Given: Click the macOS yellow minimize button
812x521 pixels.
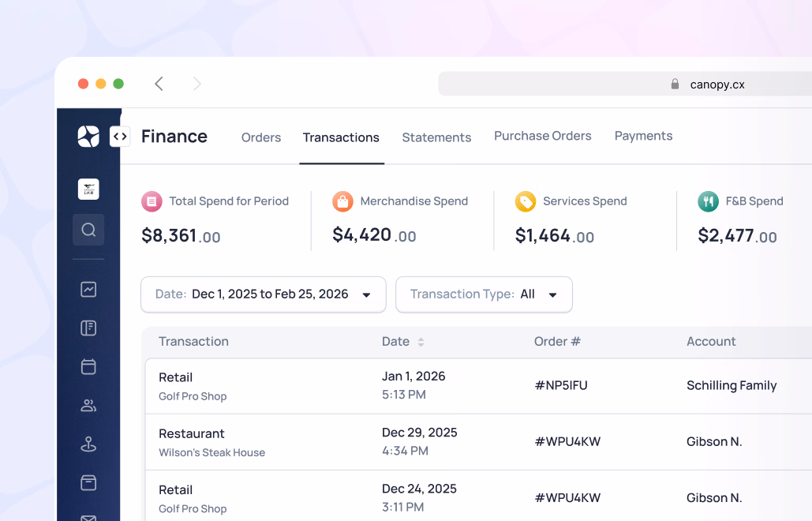Looking at the screenshot, I should click(x=101, y=84).
